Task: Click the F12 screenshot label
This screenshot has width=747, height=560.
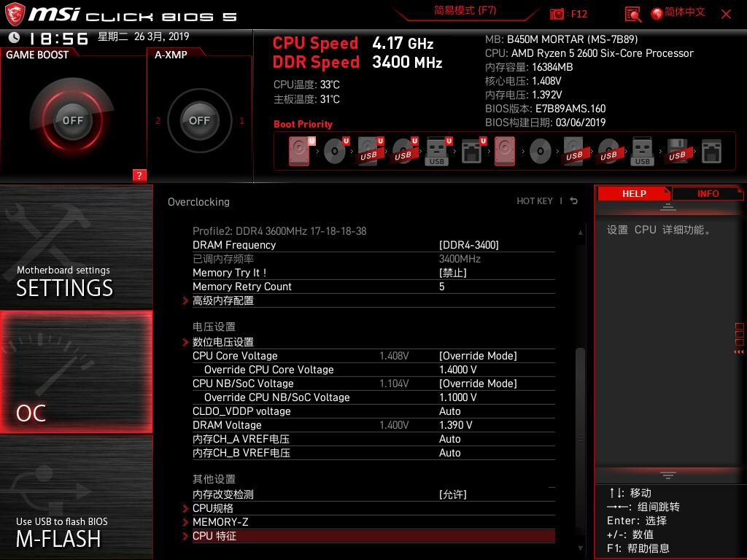Action: (578, 14)
